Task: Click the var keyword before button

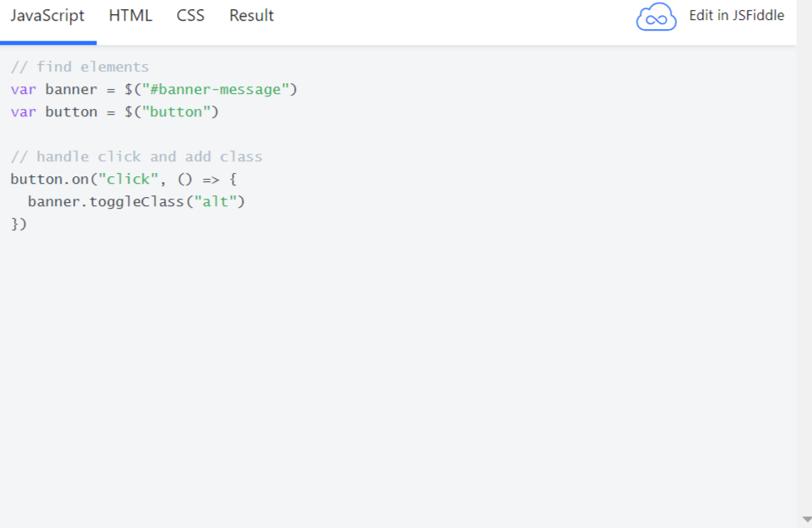Action: pyautogui.click(x=23, y=112)
